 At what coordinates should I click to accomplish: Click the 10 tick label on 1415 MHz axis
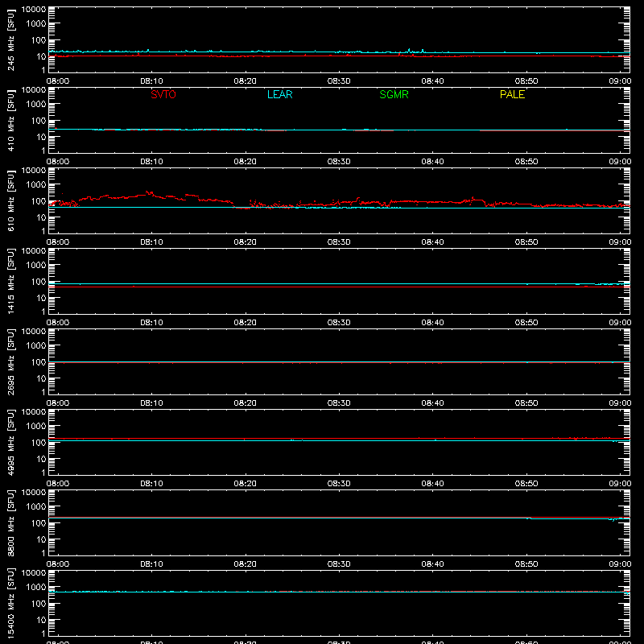(x=41, y=298)
